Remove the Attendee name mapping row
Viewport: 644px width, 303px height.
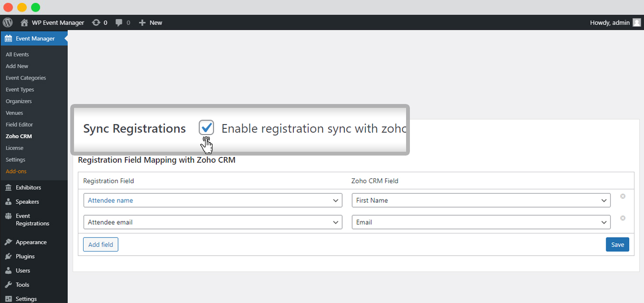[x=623, y=196]
